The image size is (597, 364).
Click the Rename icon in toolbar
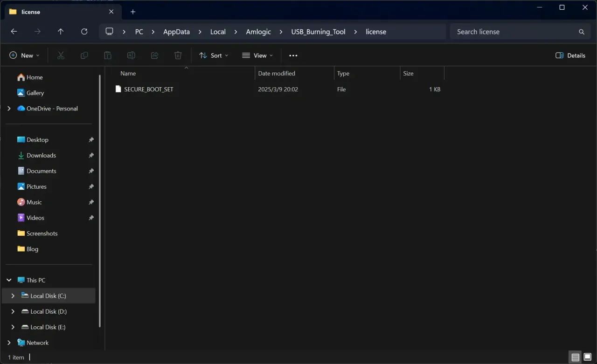click(x=131, y=55)
